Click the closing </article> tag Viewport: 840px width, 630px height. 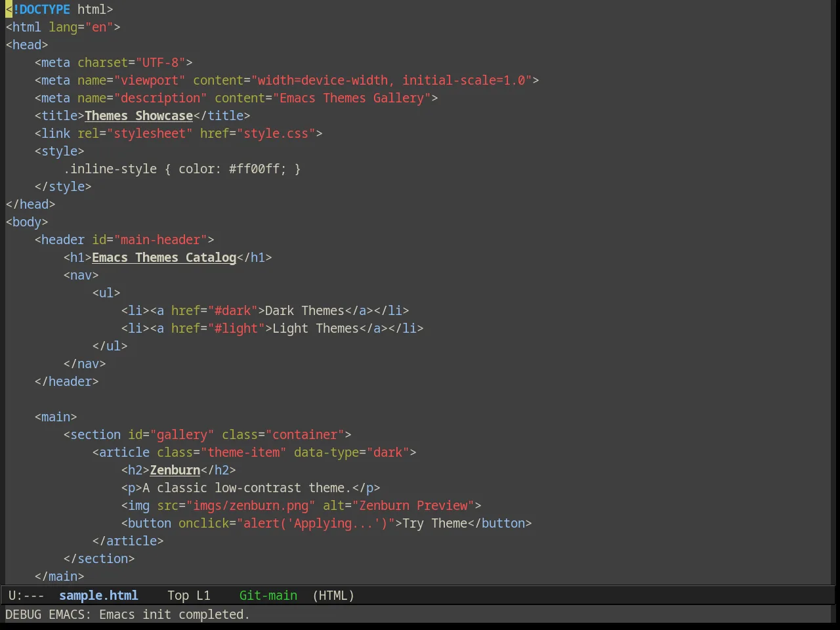pyautogui.click(x=128, y=541)
